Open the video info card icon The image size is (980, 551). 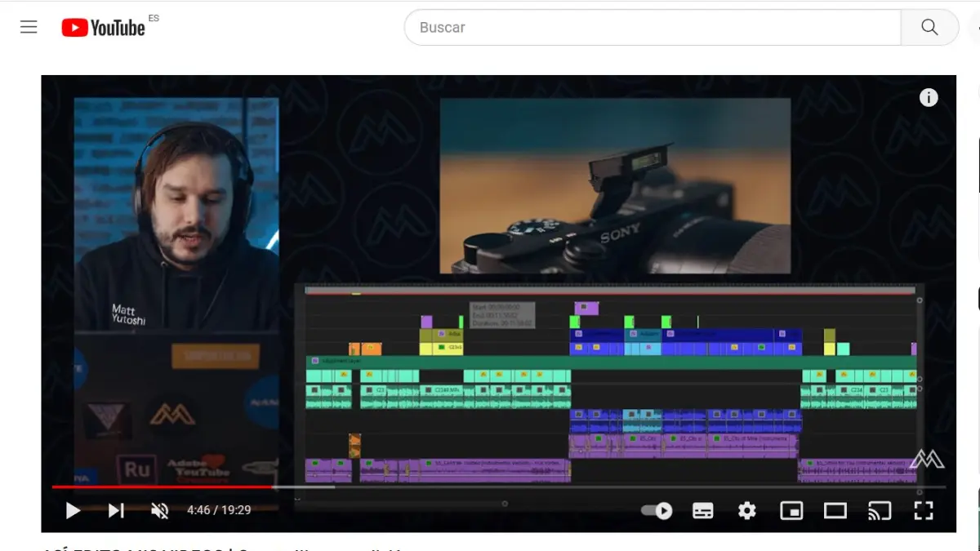(929, 98)
